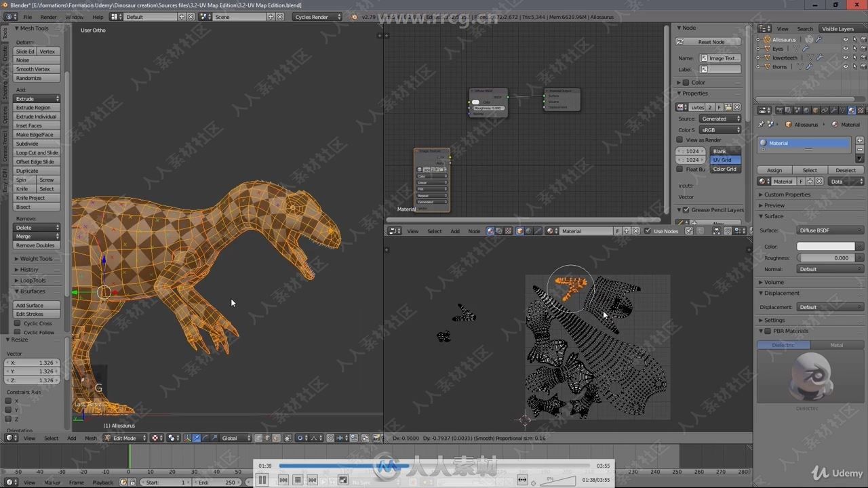Open Render camera tab in properties

coord(779,110)
